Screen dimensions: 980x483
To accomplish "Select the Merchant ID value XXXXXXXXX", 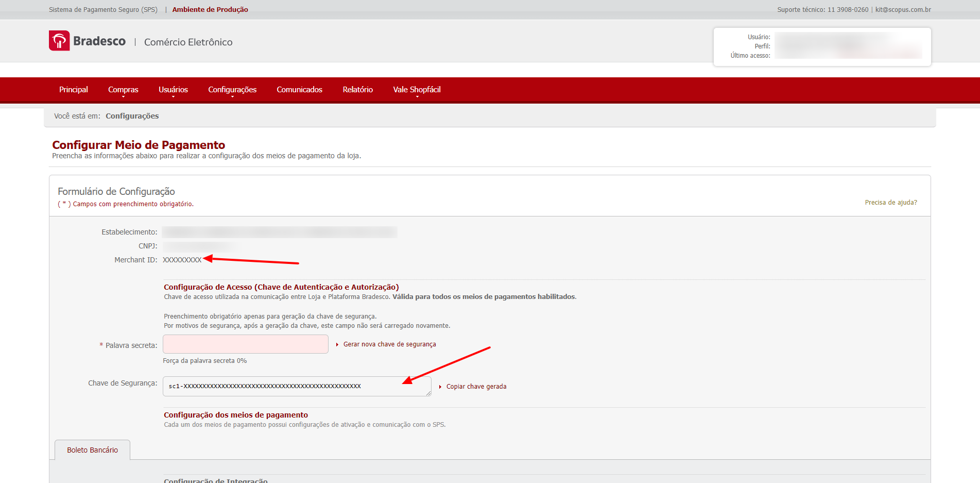I will tap(182, 260).
